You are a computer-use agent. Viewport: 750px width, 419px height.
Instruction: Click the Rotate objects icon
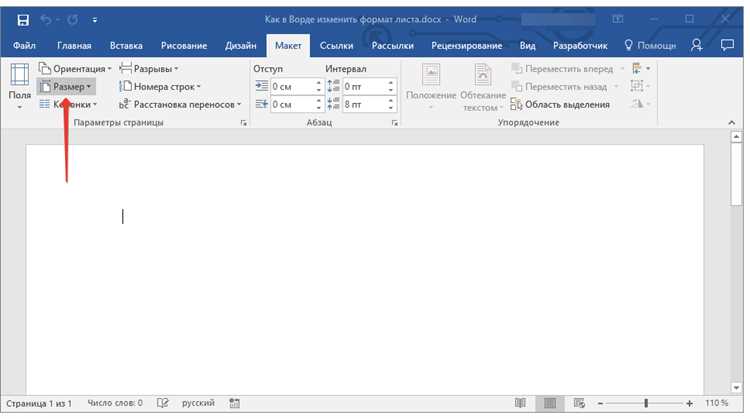click(x=640, y=104)
